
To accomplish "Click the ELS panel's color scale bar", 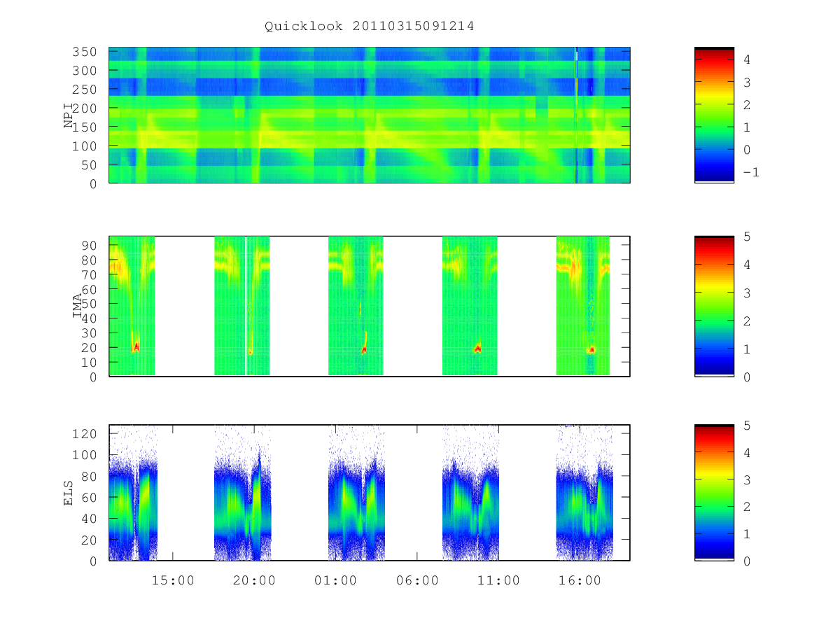I will [x=714, y=492].
